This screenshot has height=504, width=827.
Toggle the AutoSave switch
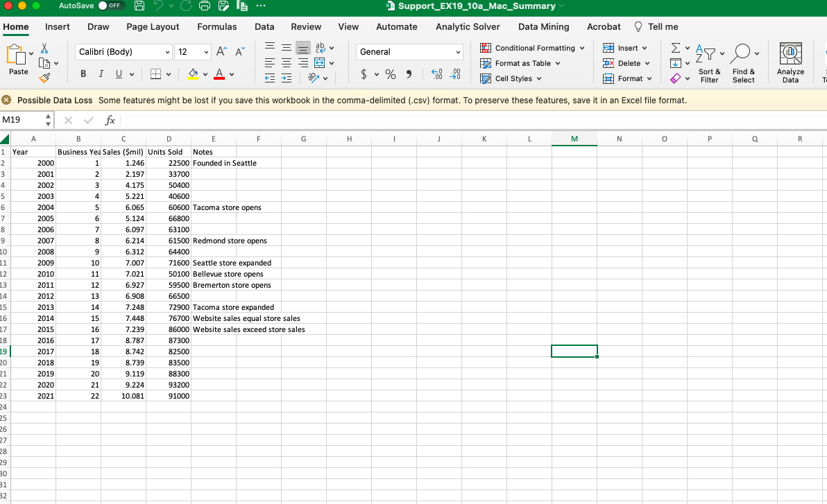tap(111, 6)
